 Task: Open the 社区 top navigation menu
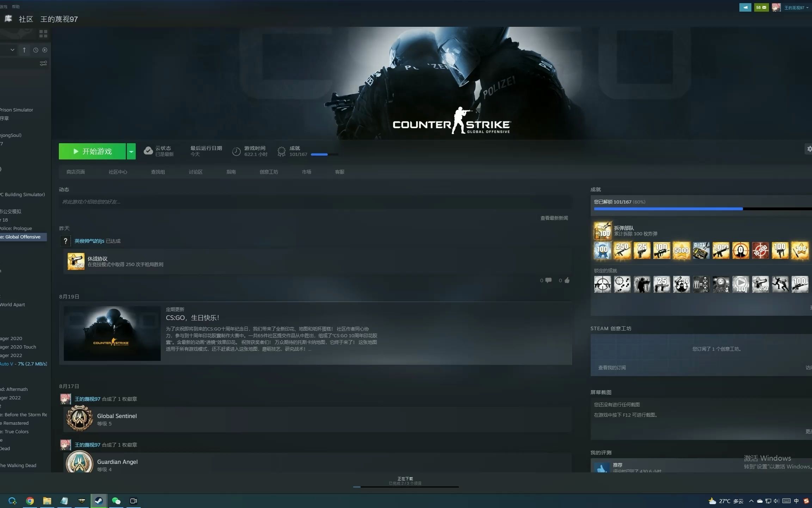pyautogui.click(x=26, y=19)
